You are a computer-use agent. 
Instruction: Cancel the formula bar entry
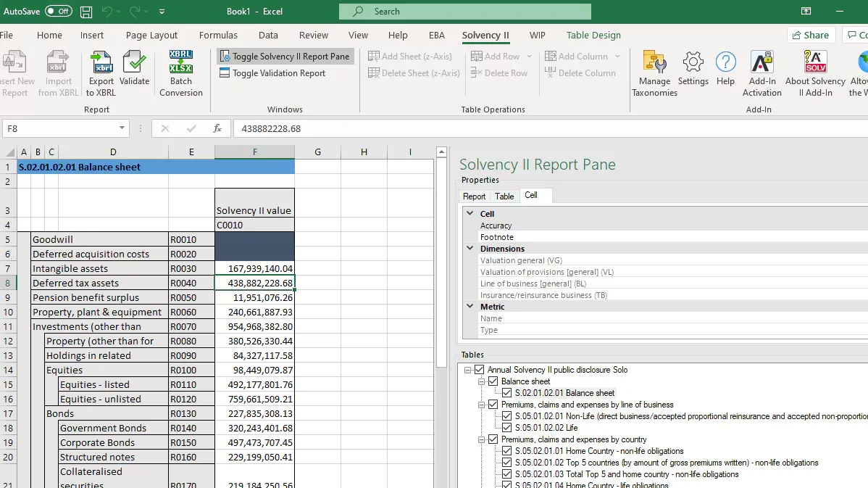pos(165,128)
